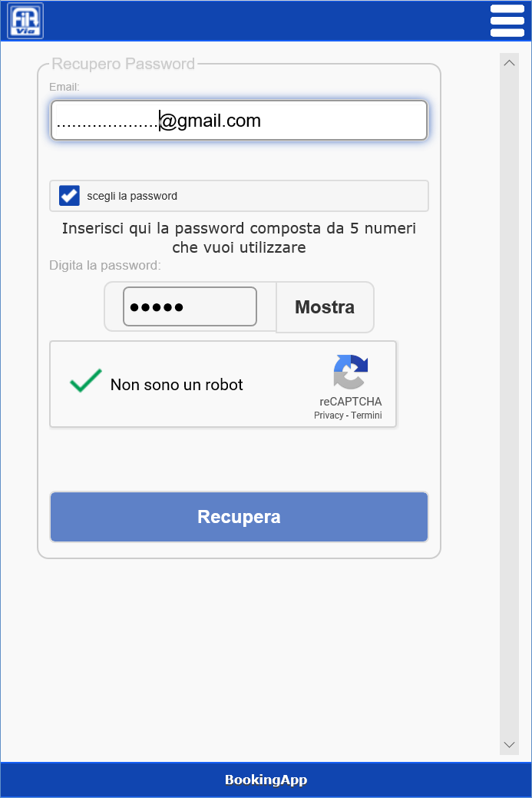Image resolution: width=532 pixels, height=798 pixels.
Task: Focus the Digita la password field
Action: click(x=190, y=306)
